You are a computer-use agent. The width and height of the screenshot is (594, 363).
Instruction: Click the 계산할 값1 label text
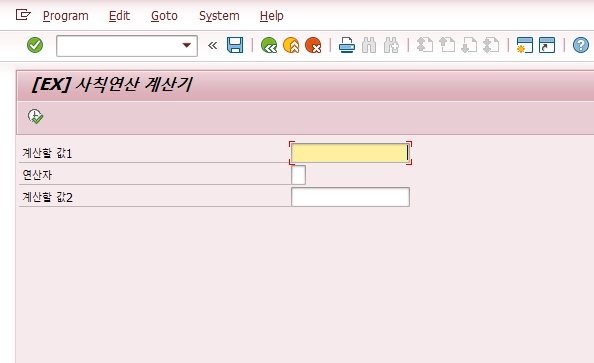47,153
